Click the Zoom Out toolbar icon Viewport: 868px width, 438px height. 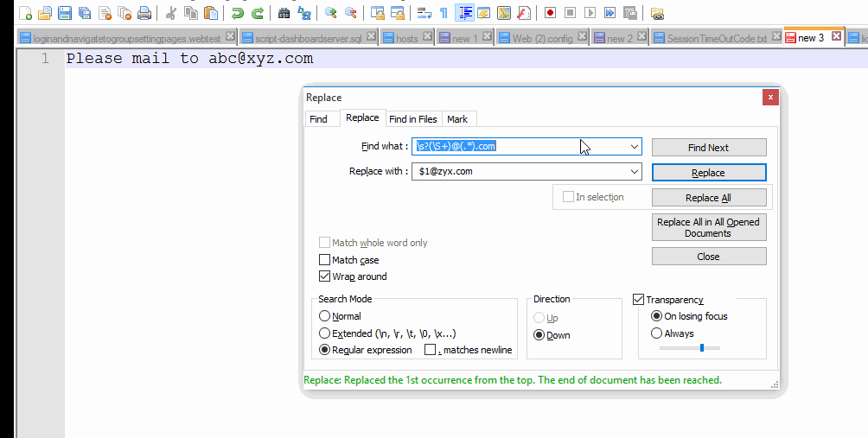[x=350, y=13]
